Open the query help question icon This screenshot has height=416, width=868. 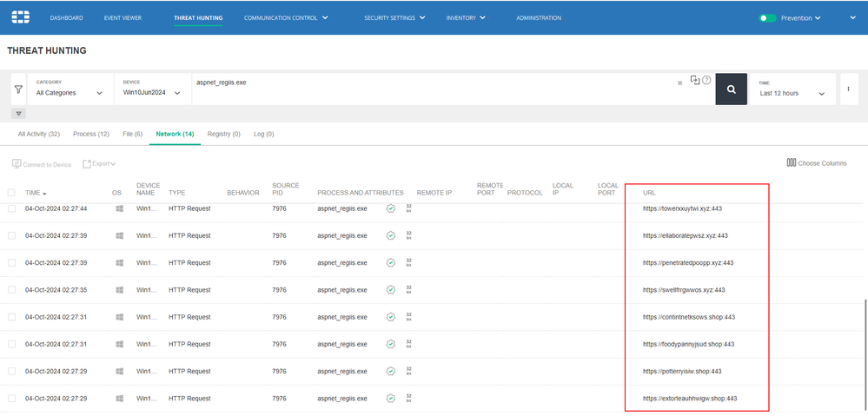pos(706,80)
